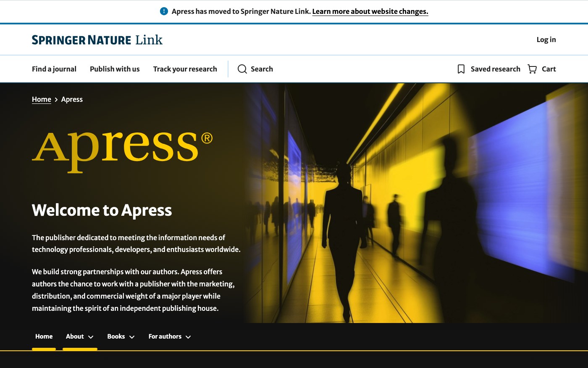The image size is (588, 368).
Task: Click the info icon in the announcement banner
Action: coord(164,11)
